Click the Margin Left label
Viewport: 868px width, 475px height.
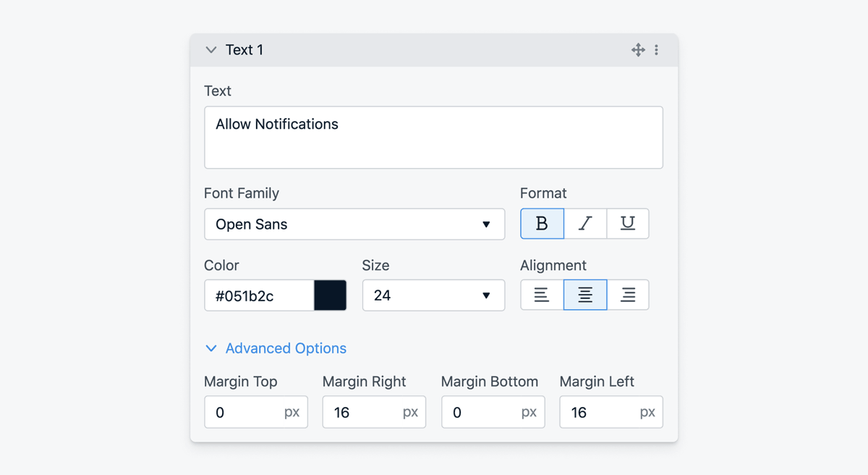tap(597, 382)
